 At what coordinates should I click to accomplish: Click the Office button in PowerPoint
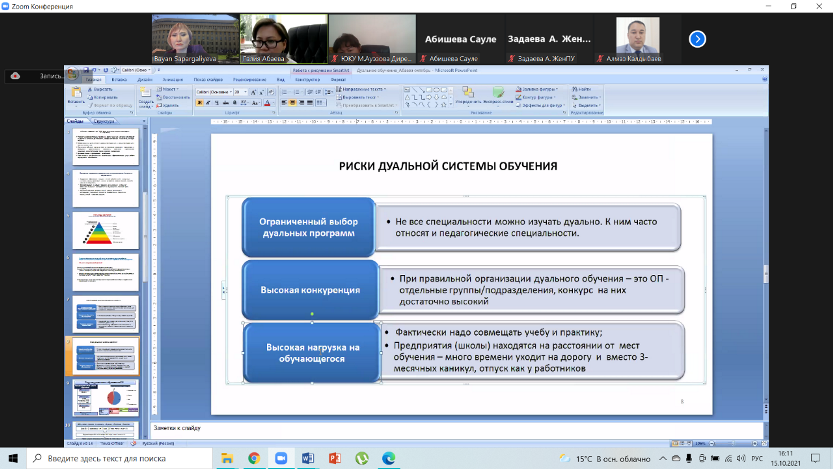72,73
